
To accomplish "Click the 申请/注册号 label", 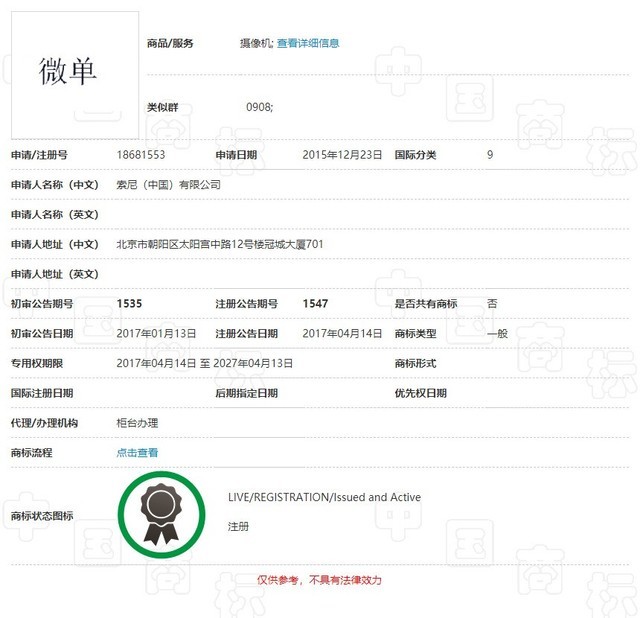I will [x=39, y=155].
